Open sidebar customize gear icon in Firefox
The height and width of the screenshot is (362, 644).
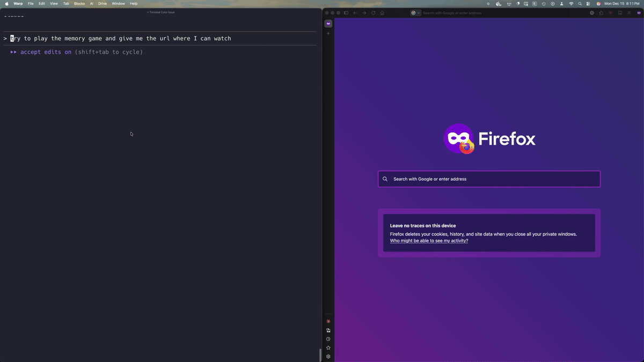tap(328, 357)
